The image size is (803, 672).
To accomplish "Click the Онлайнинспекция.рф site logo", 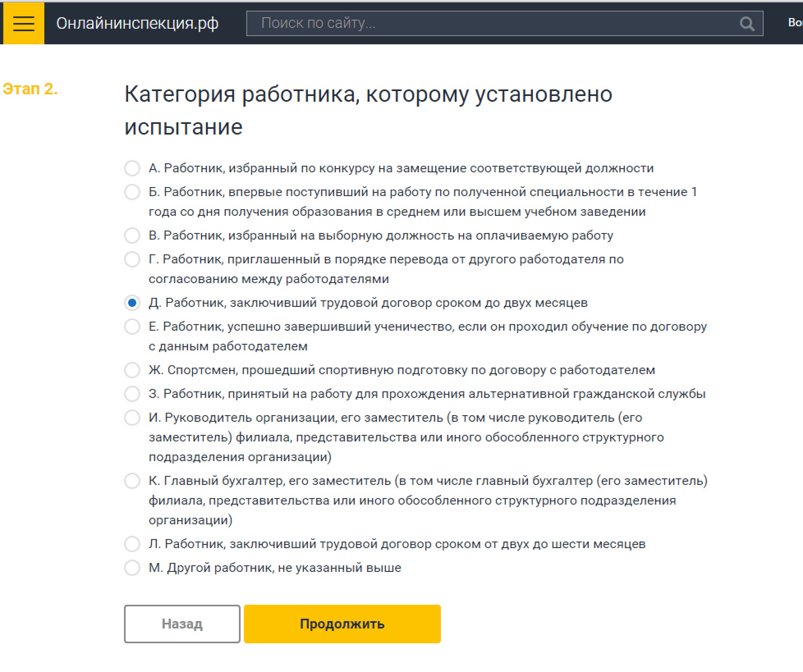I will click(137, 23).
